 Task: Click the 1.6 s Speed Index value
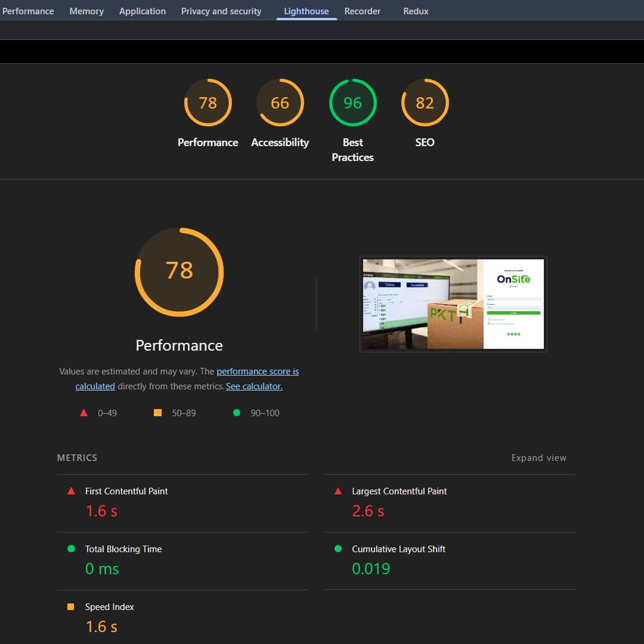coord(101,627)
